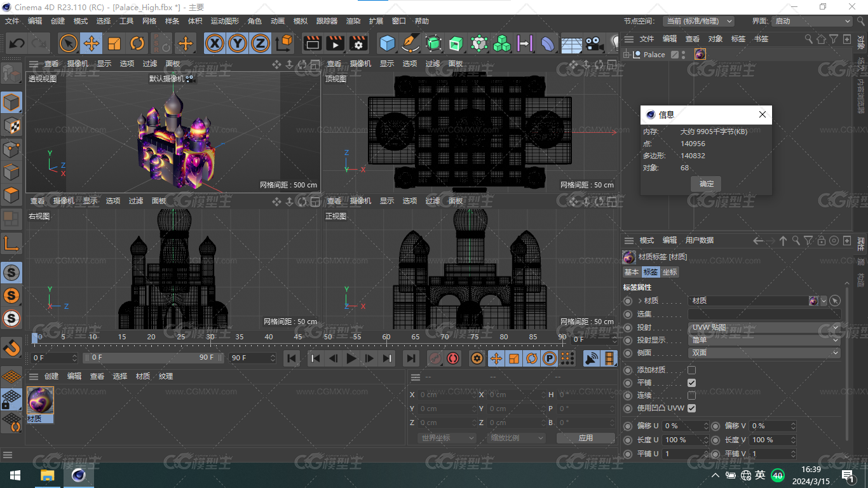Toggle record active objects keyframe button
This screenshot has width=868, height=488.
(435, 358)
